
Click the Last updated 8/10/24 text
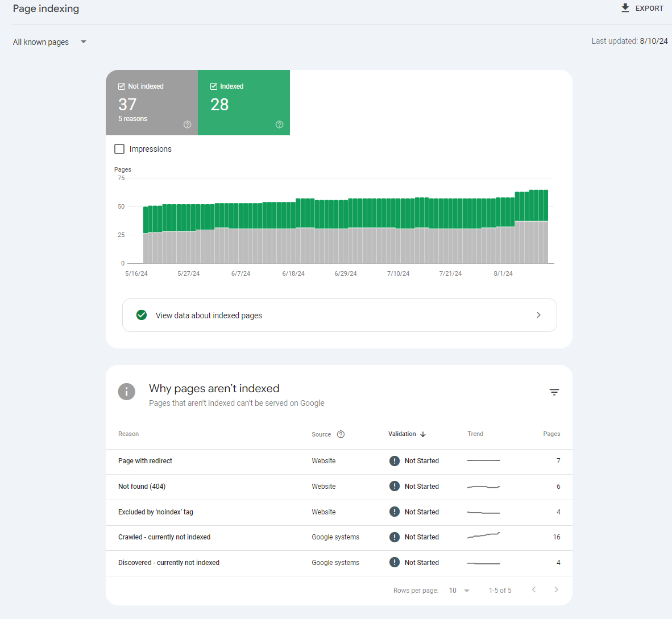pos(629,41)
